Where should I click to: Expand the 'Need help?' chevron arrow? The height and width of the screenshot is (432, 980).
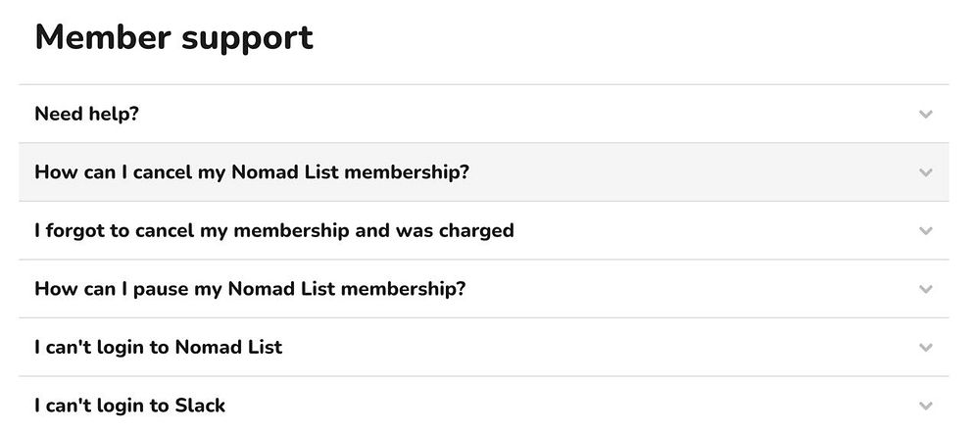(x=925, y=115)
